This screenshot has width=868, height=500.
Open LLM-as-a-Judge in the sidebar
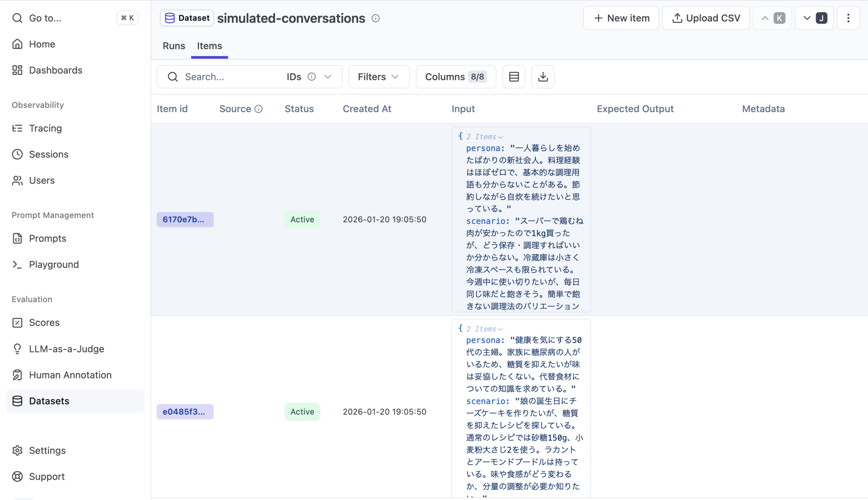click(x=66, y=349)
